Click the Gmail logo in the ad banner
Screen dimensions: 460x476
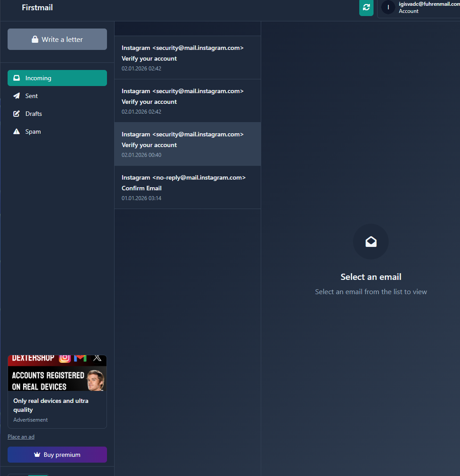coord(80,358)
